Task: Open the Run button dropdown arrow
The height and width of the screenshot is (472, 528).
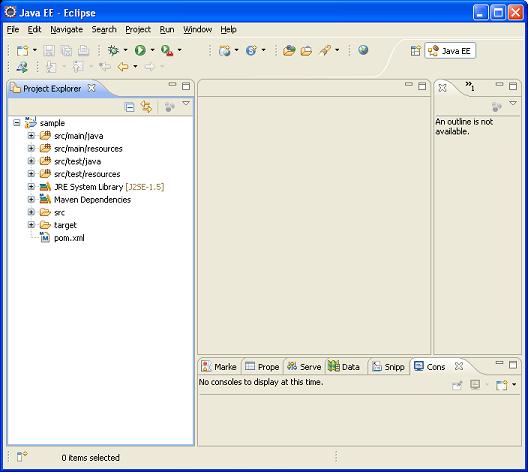Action: pos(153,50)
